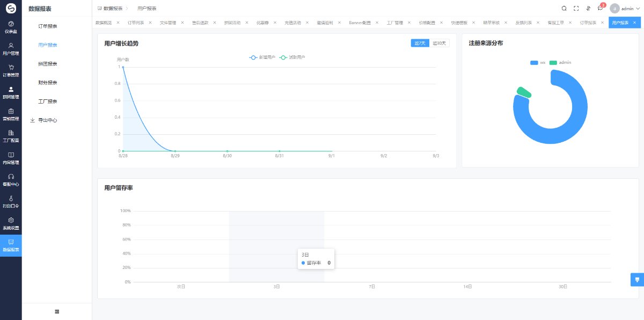Open the Banner配置 tab
The image size is (644, 320).
(x=360, y=23)
